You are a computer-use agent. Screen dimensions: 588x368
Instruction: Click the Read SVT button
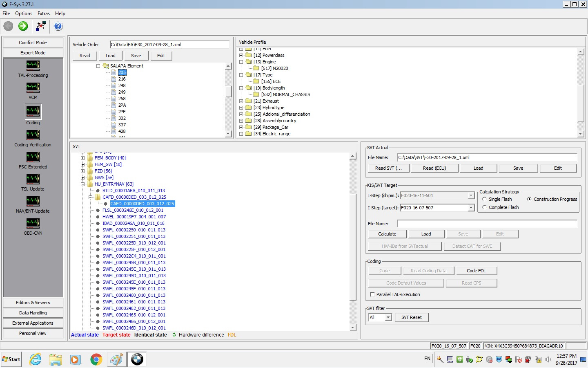click(388, 168)
